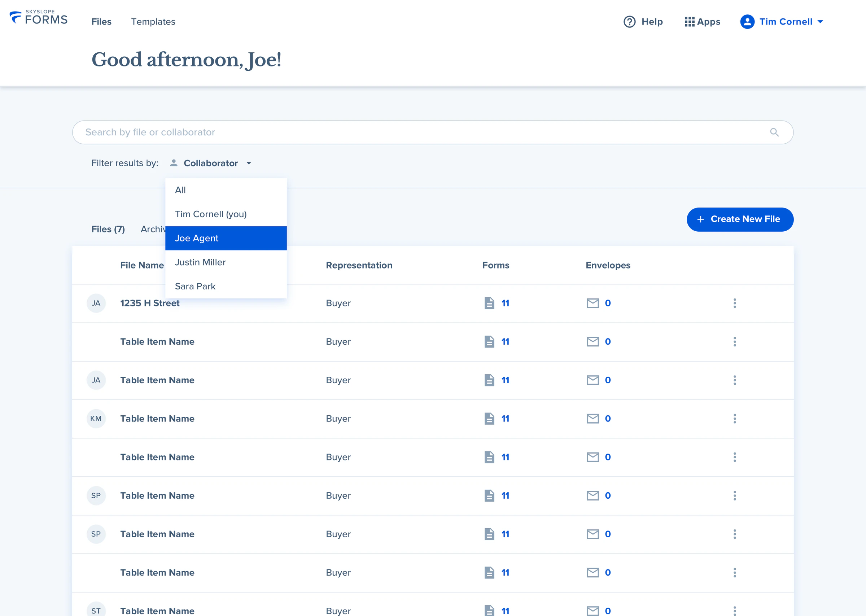The image size is (866, 616).
Task: Click the forms document icon in the KM row
Action: pos(489,418)
